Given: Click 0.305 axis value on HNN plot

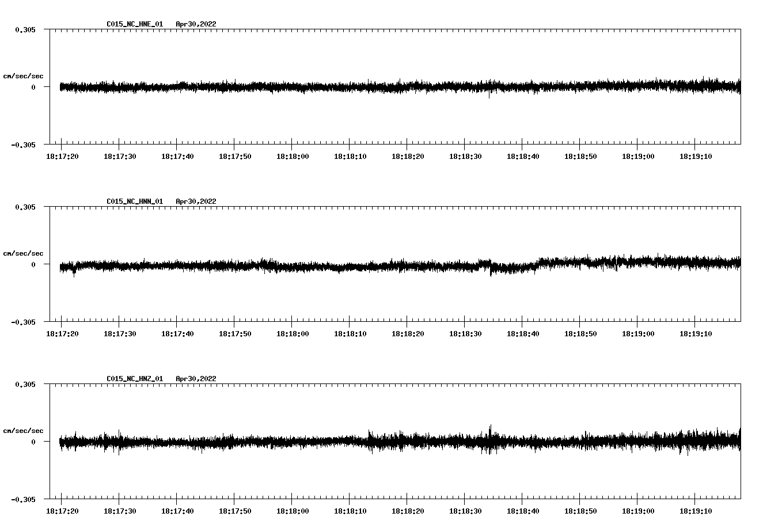Looking at the screenshot, I should point(25,207).
